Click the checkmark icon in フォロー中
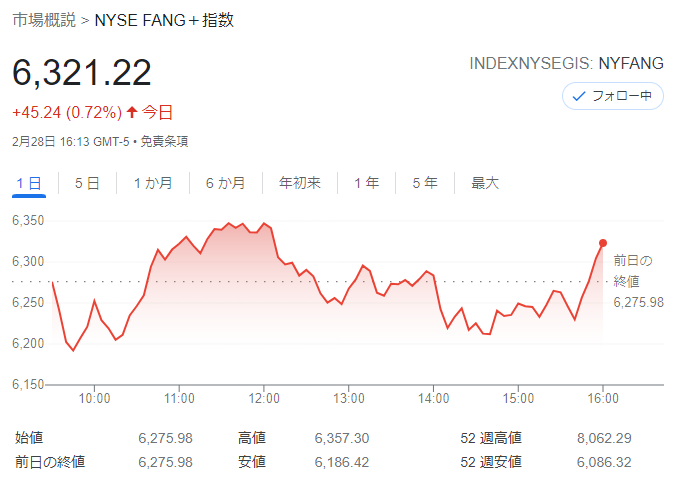 [579, 96]
